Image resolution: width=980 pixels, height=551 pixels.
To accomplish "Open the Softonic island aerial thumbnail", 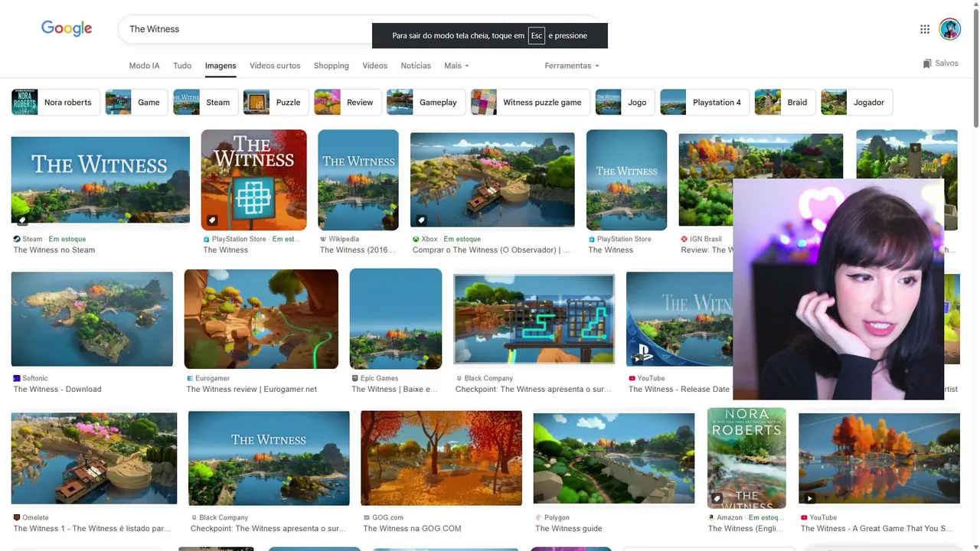I will click(92, 319).
